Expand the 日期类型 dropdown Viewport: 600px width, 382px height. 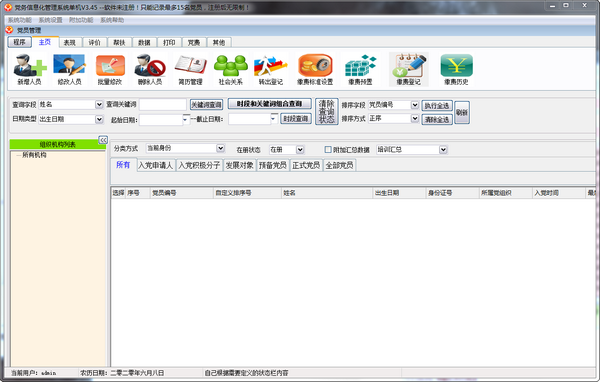(99, 119)
